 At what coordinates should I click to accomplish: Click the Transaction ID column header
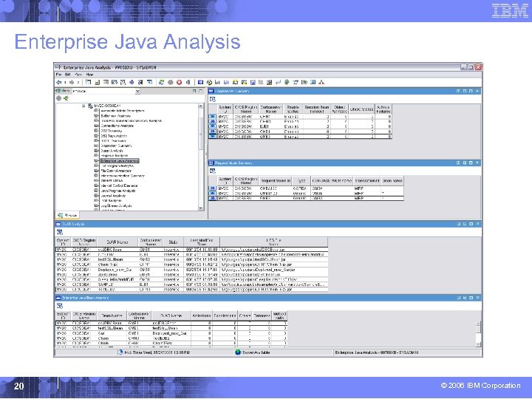point(366,181)
